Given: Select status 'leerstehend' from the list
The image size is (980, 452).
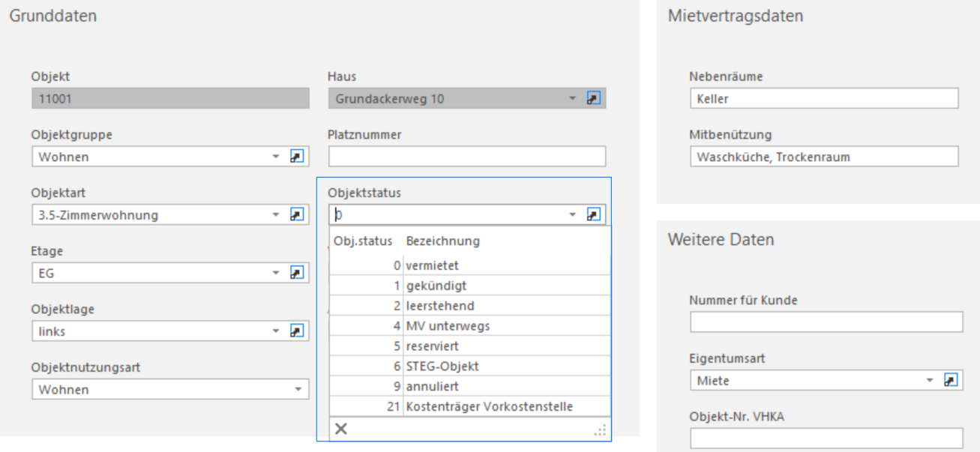Looking at the screenshot, I should coord(470,305).
